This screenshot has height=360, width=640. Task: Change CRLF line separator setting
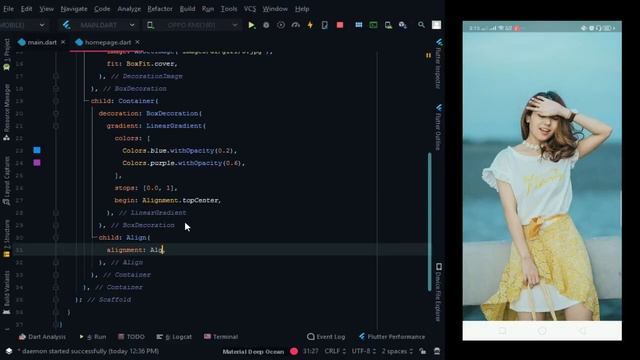335,351
